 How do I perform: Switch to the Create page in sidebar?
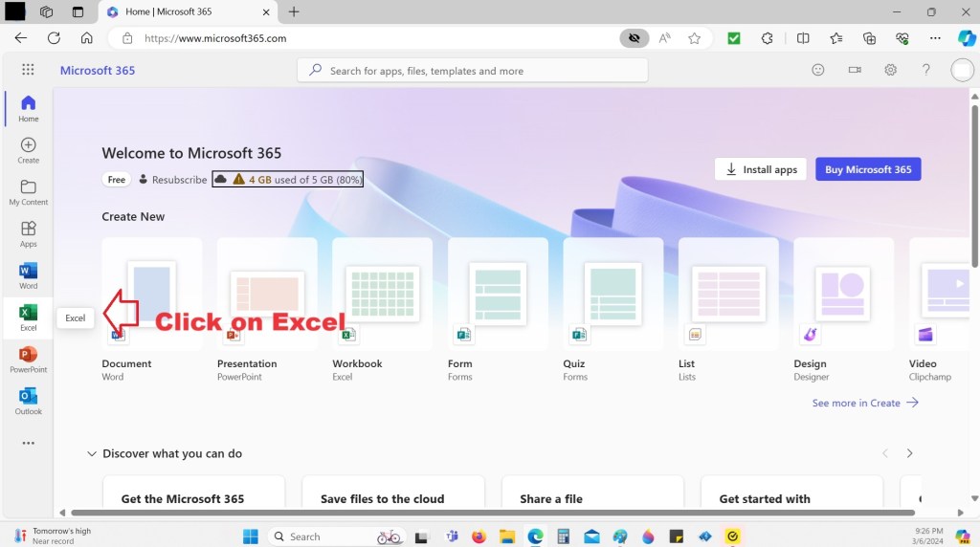(28, 150)
